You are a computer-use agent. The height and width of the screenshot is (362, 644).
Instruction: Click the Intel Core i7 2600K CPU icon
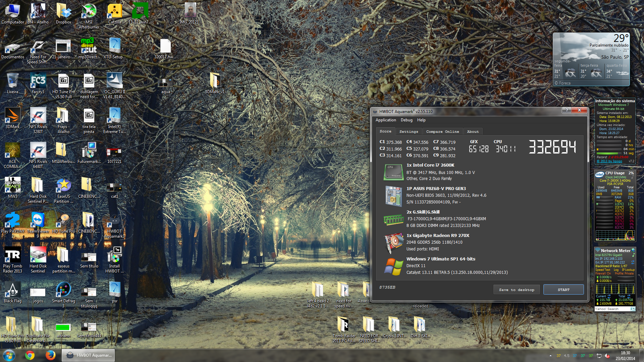[393, 172]
